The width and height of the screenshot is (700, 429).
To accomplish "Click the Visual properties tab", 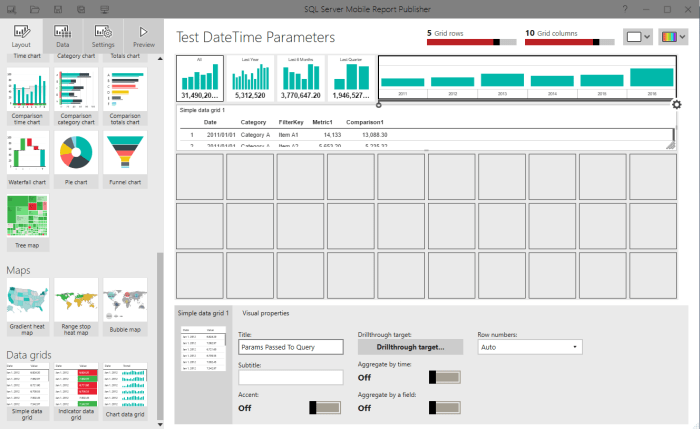I will [266, 313].
